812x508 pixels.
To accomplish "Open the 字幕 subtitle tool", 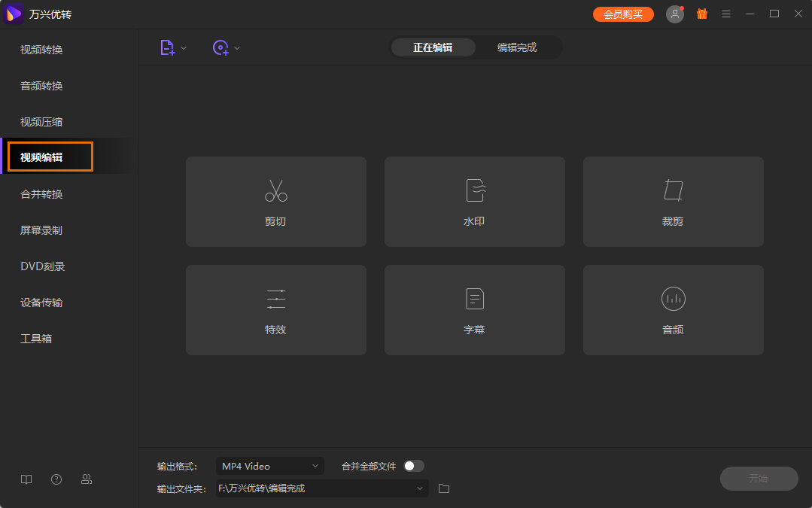I will click(474, 309).
